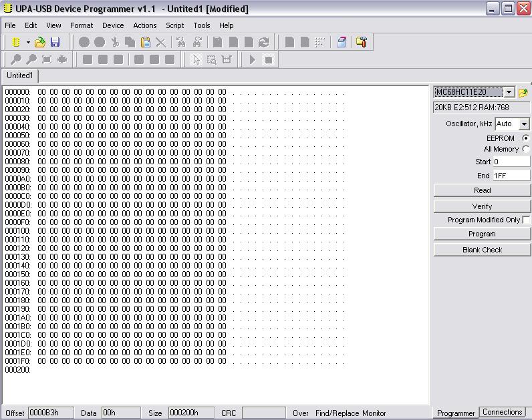532x420 pixels.
Task: Select the pointer arrow tool
Action: tap(196, 59)
